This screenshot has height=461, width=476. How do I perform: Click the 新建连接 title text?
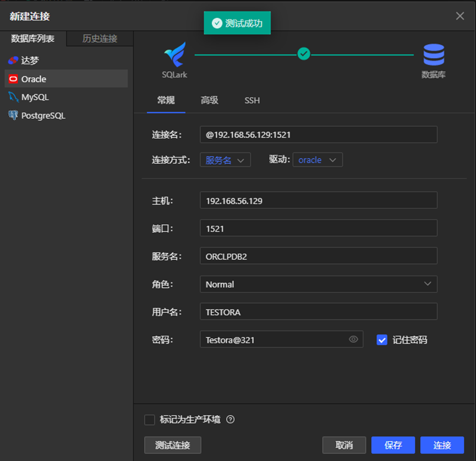point(30,17)
